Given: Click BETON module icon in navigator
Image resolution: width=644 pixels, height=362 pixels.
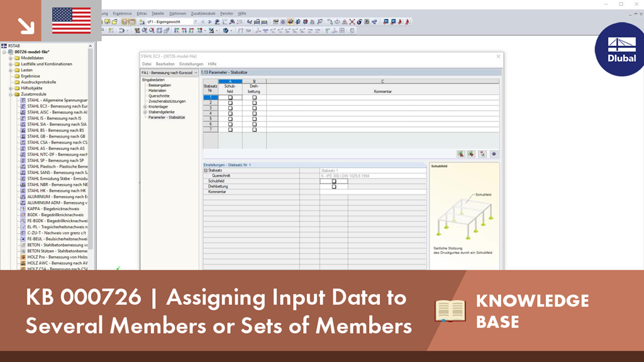Looking at the screenshot, I should point(23,245).
